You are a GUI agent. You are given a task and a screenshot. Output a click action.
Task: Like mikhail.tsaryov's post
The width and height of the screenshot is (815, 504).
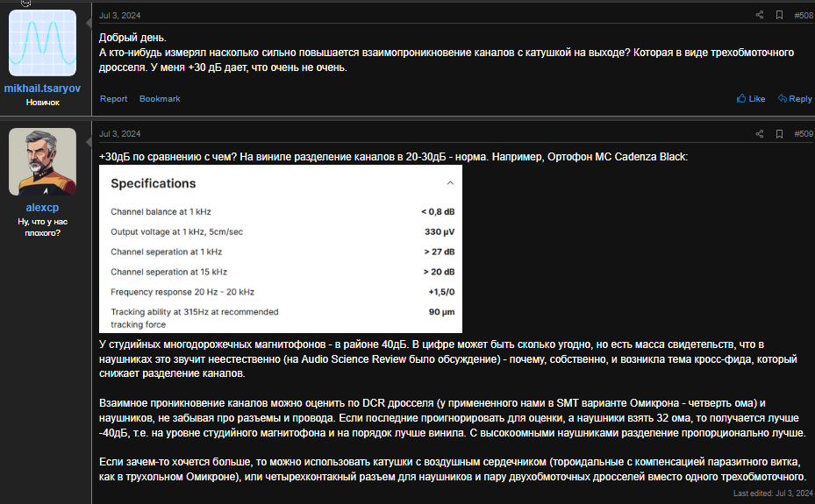coord(751,99)
